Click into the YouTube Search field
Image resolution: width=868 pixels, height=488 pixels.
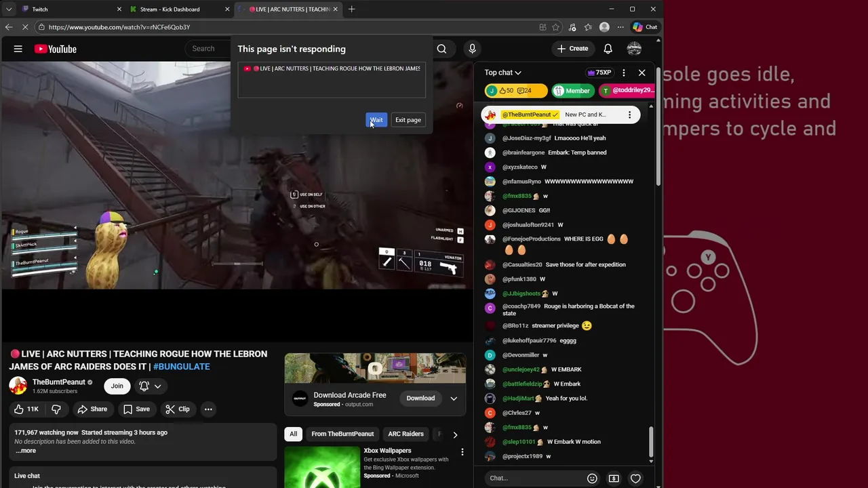tap(209, 49)
